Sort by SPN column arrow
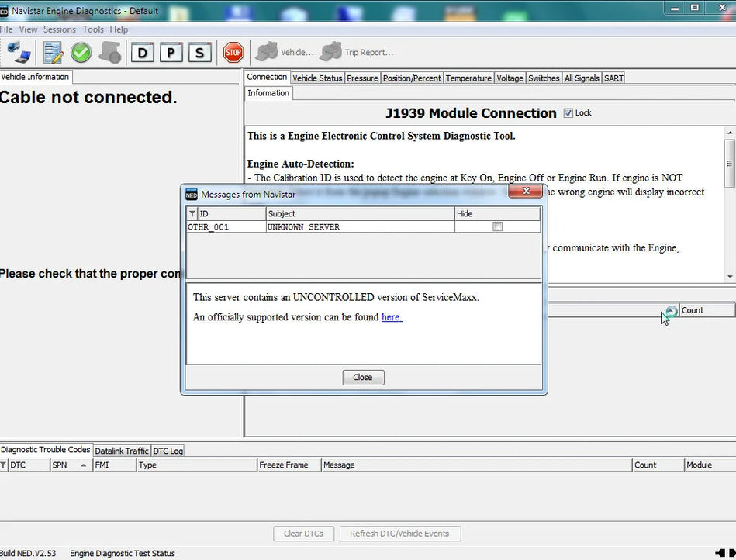The width and height of the screenshot is (736, 560). (83, 465)
